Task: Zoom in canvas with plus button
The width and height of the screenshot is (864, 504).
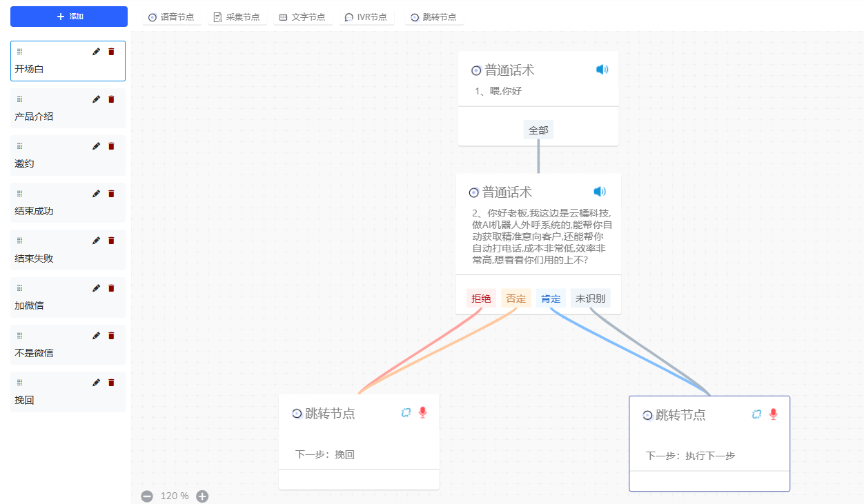Action: click(x=202, y=496)
